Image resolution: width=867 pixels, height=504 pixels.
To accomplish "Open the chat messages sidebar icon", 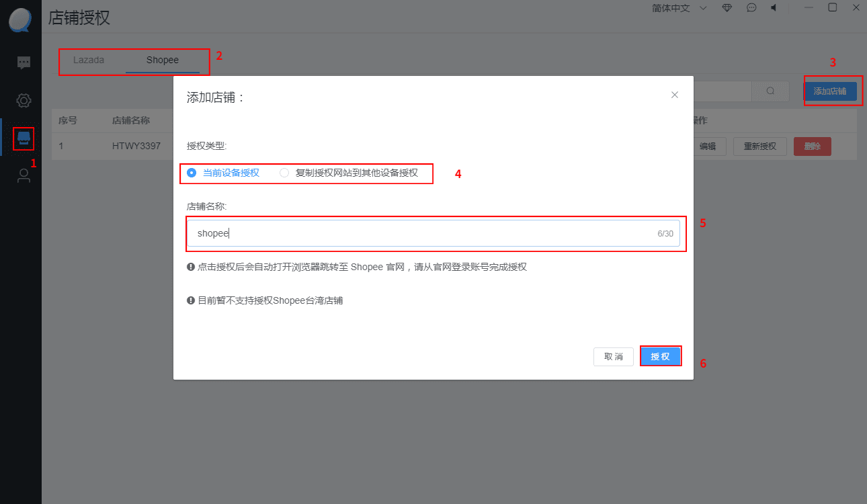I will pos(24,62).
